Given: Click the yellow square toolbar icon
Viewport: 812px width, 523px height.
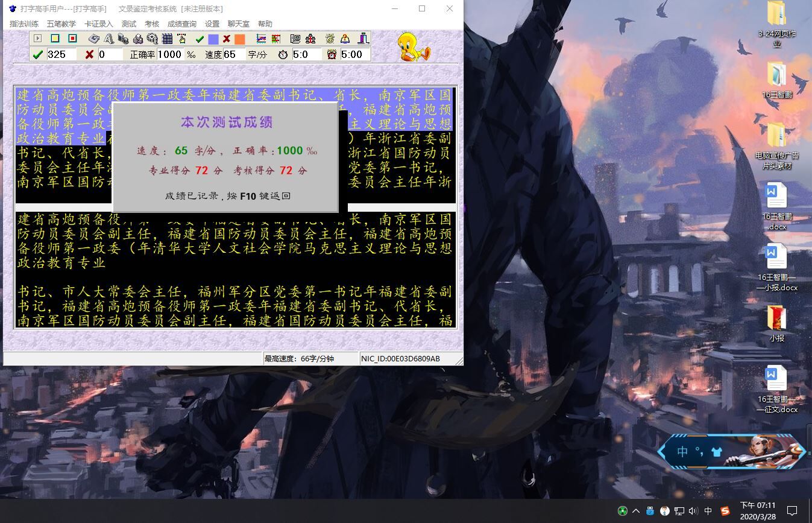Looking at the screenshot, I should point(55,39).
